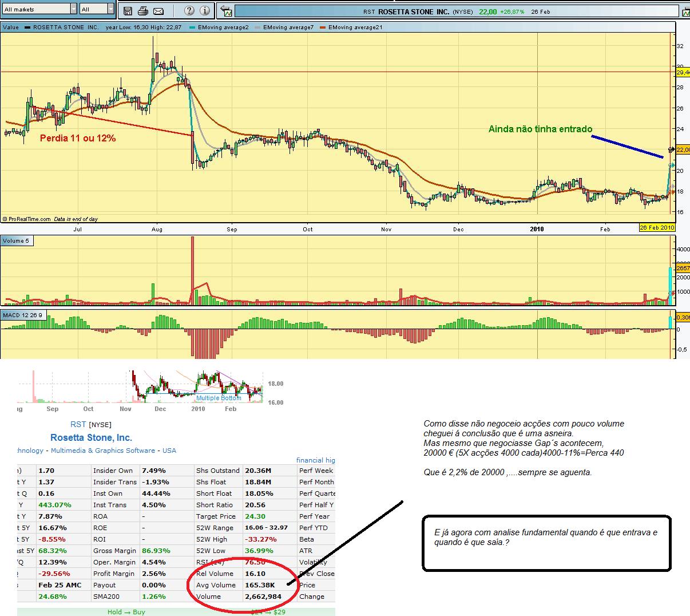
Task: Click the 'Payout' value 0.00%
Action: pos(154,585)
